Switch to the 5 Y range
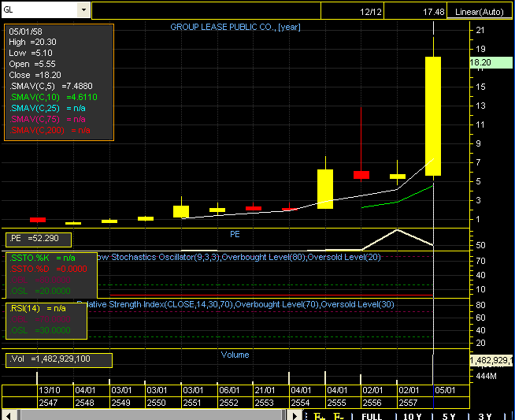 pos(448,415)
